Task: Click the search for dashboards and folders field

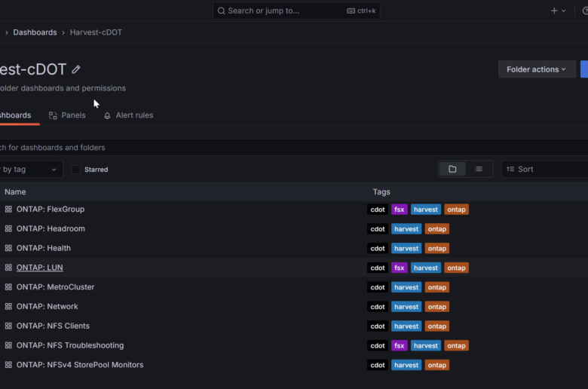Action: click(x=294, y=148)
